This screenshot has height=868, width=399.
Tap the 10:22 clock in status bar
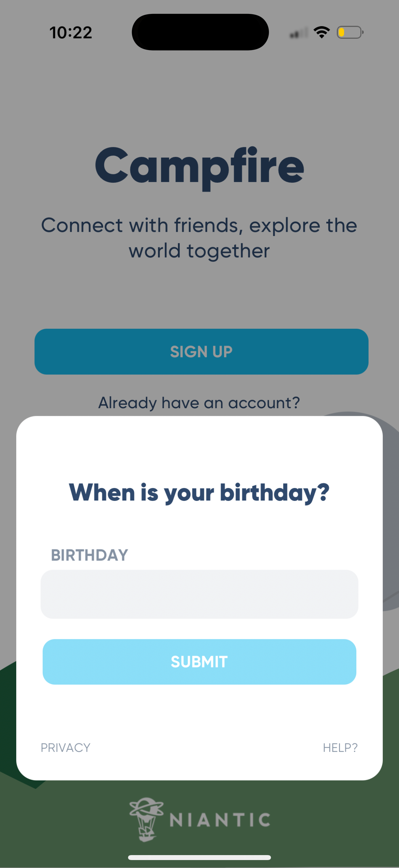click(x=71, y=33)
